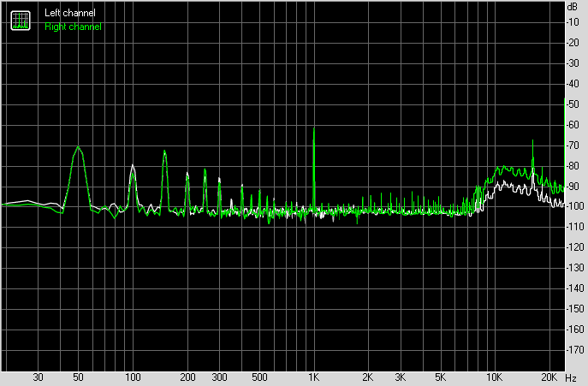This screenshot has width=588, height=386.
Task: Click the -160 dB scale label
Action: click(574, 330)
